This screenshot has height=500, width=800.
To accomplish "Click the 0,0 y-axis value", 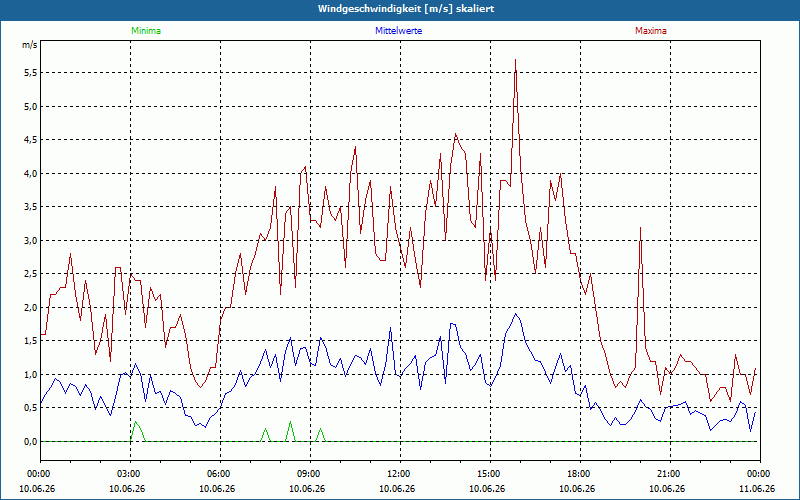I will pyautogui.click(x=31, y=441).
